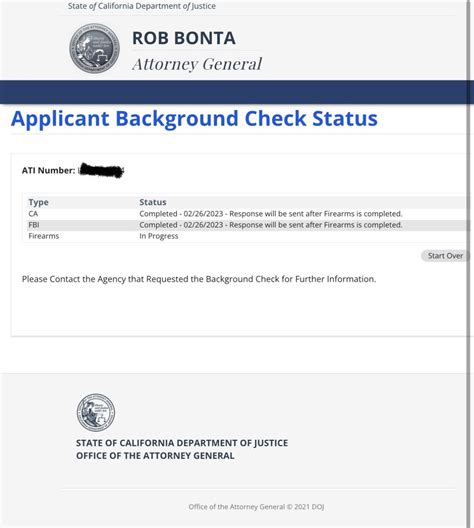Select the Firearms In Progress row
474x528 pixels.
[248, 236]
